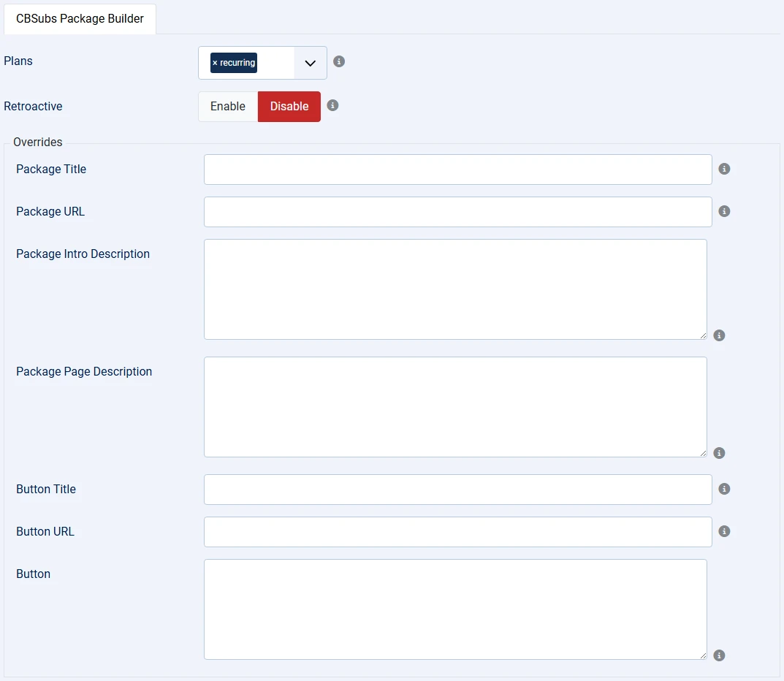Enable the Retroactive option
This screenshot has height=681, width=784.
pos(227,106)
